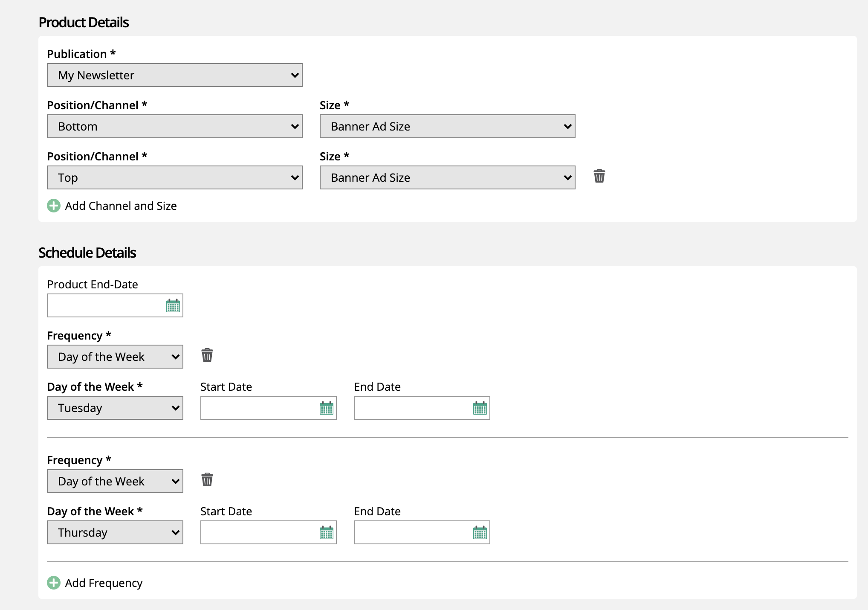Open calendar for Thursday End Date
868x610 pixels.
tap(480, 533)
